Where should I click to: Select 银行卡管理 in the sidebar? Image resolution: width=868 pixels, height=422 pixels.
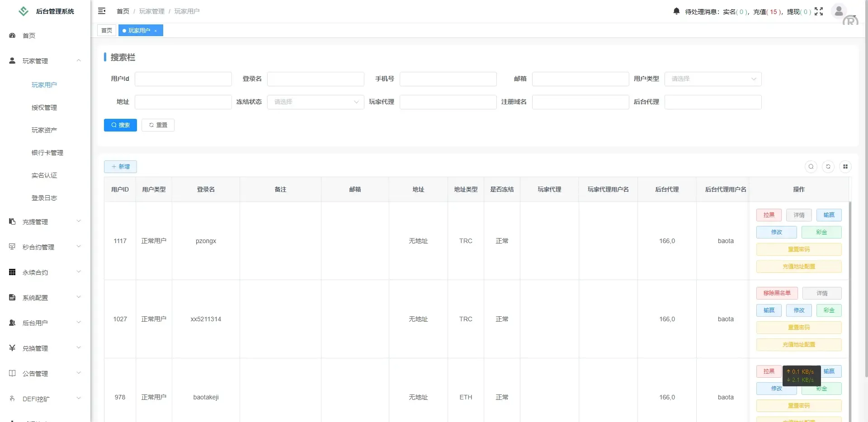(x=47, y=152)
